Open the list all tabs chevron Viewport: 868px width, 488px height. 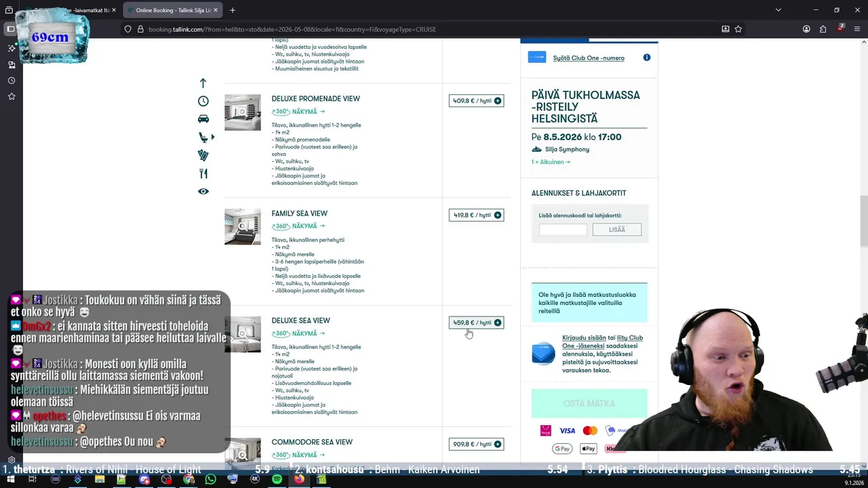click(778, 10)
